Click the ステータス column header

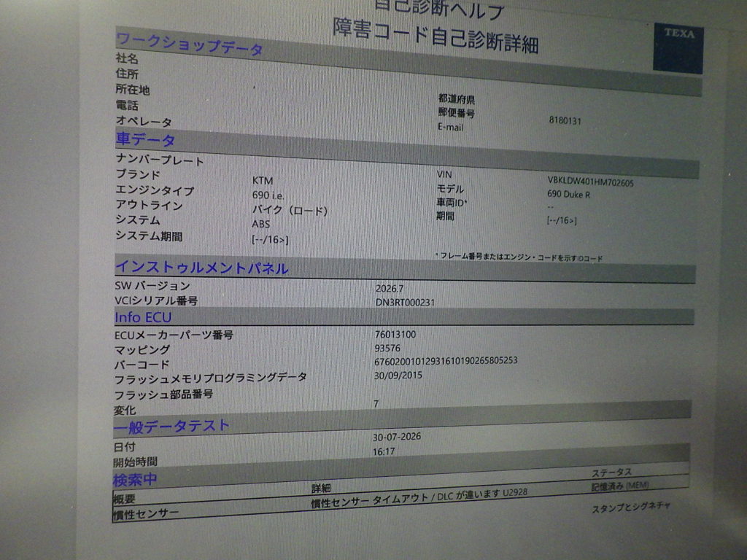612,472
